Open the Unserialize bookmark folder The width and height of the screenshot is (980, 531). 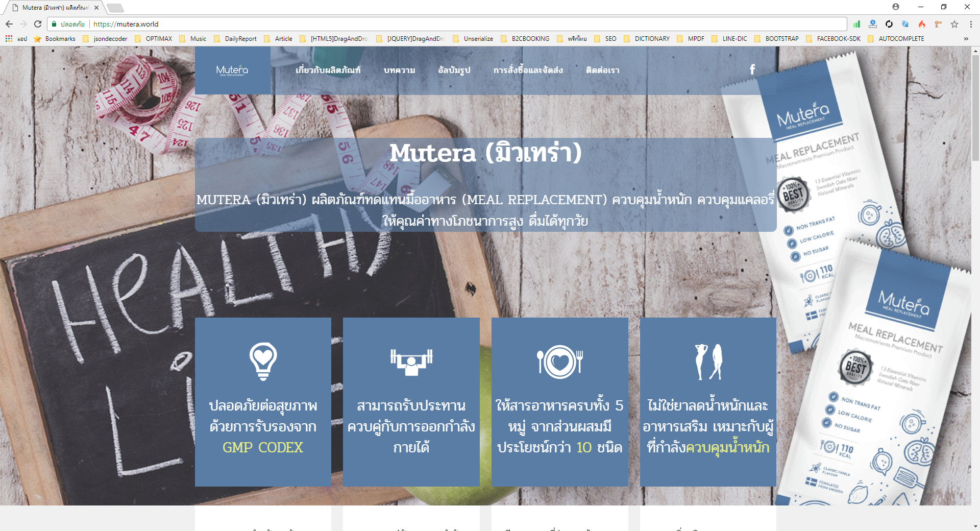pos(473,38)
